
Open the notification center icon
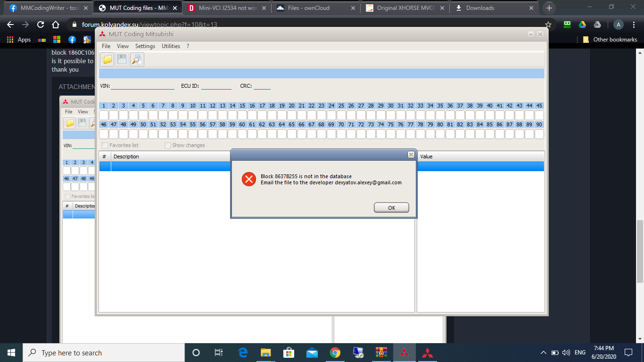[628, 353]
